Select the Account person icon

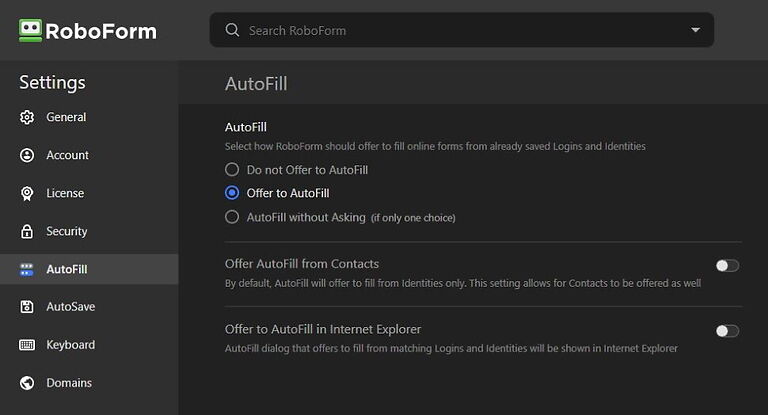coord(27,155)
